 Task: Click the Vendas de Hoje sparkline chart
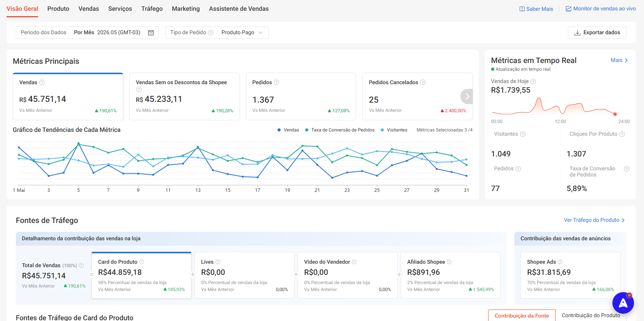coord(561,106)
